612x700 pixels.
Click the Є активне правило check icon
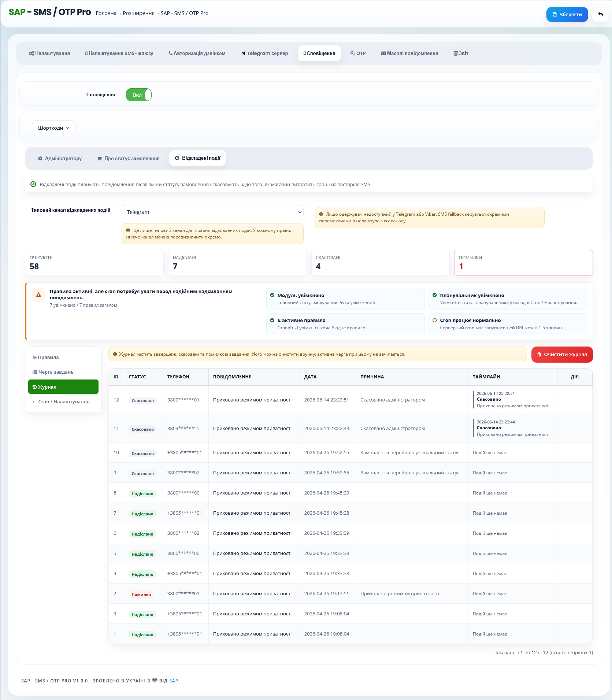(x=272, y=320)
